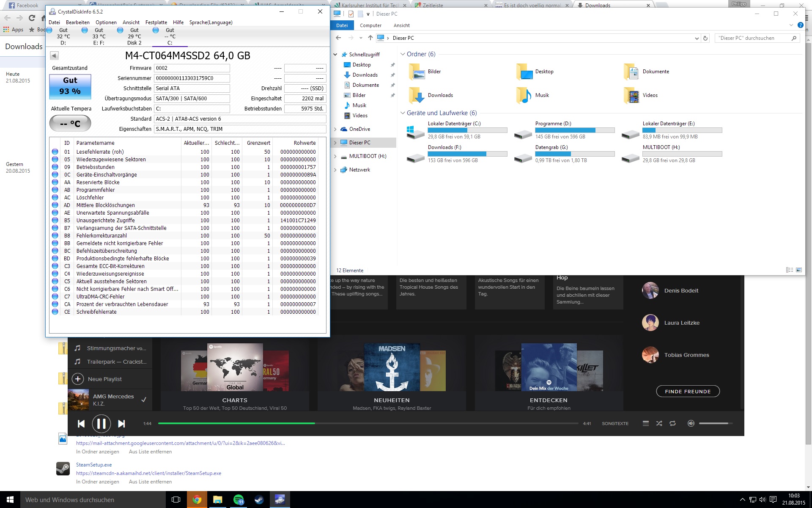This screenshot has height=508, width=812.
Task: Adjust the Spotify volume slider
Action: [715, 423]
